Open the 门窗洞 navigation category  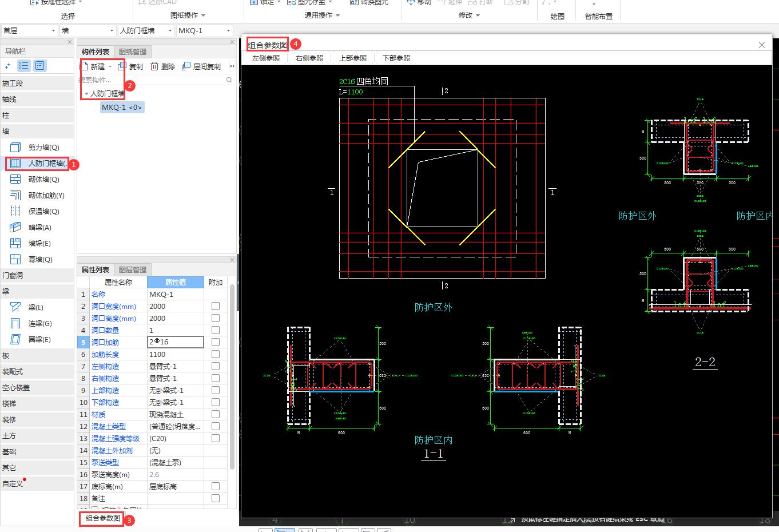37,276
